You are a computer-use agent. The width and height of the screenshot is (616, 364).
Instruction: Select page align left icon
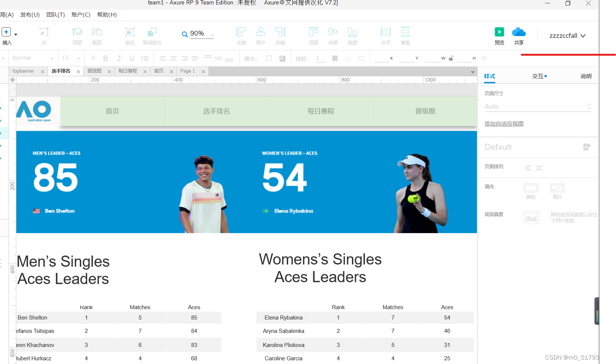(x=528, y=168)
